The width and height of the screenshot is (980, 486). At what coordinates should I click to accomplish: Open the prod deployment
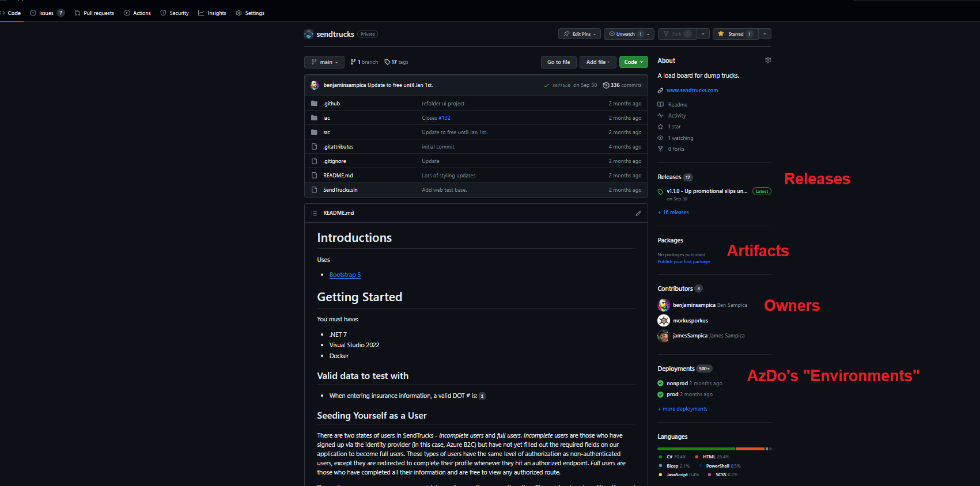[x=672, y=394]
